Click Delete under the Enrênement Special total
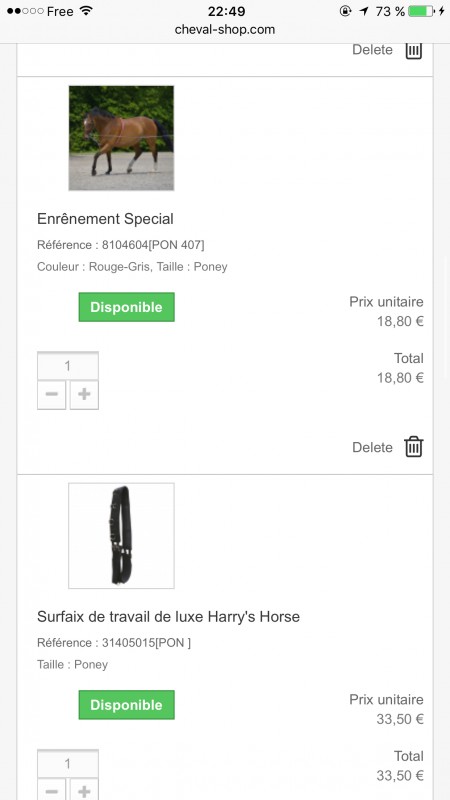This screenshot has height=800, width=450. [x=372, y=447]
